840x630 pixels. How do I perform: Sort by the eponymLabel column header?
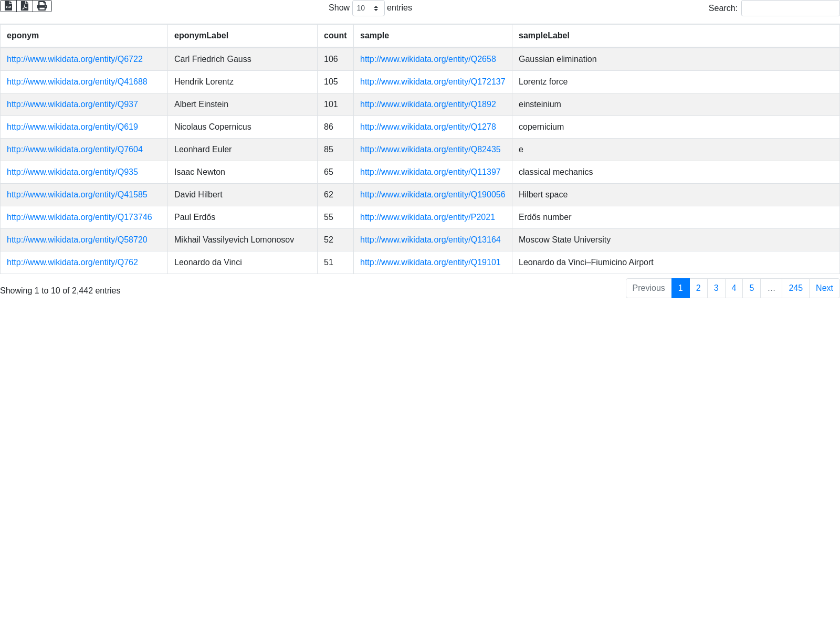[x=201, y=36]
